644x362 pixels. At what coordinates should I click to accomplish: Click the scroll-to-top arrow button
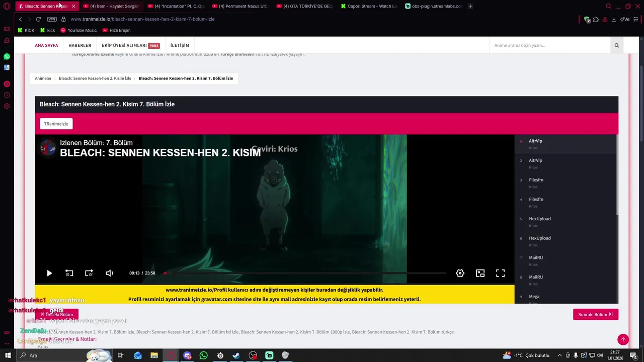[x=623, y=339]
